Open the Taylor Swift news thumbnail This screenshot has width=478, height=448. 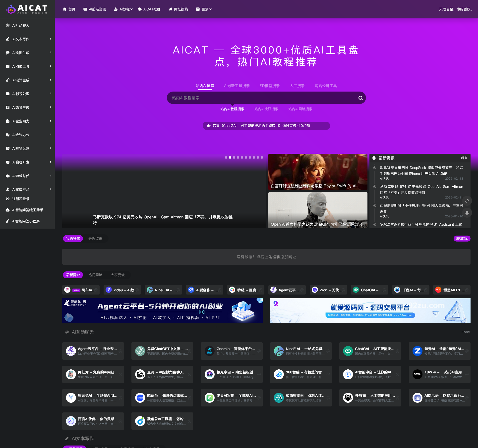point(318,172)
